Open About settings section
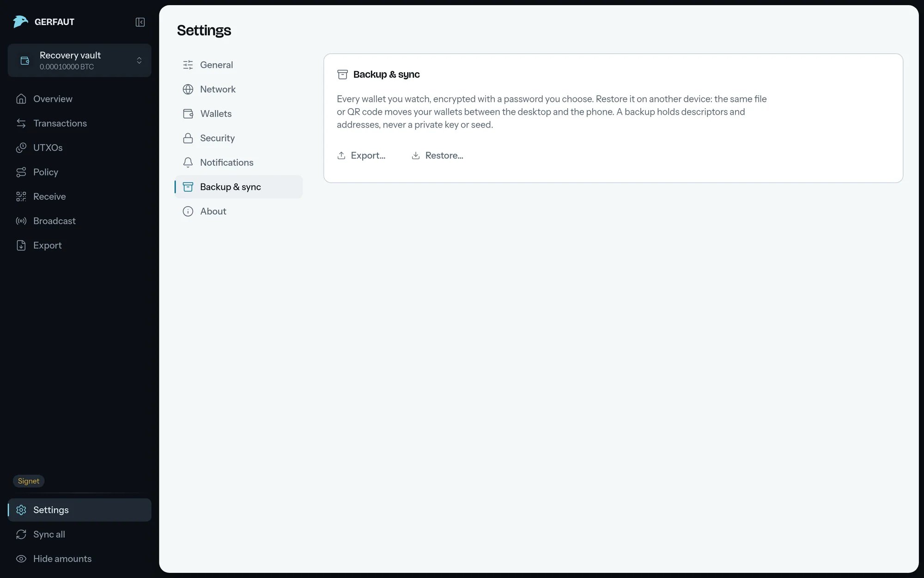 (239, 211)
